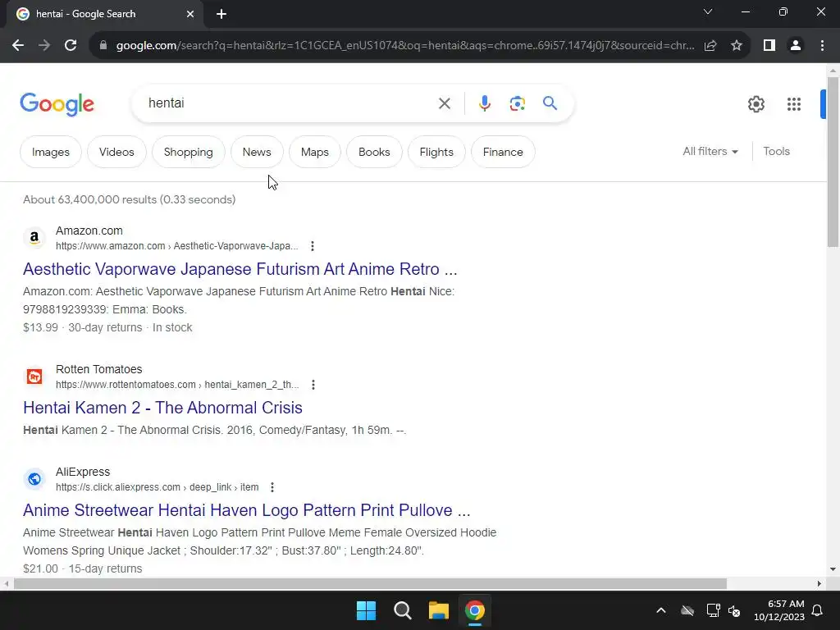Screen dimensions: 840x630
Task: Start voice search with microphone
Action: point(484,103)
